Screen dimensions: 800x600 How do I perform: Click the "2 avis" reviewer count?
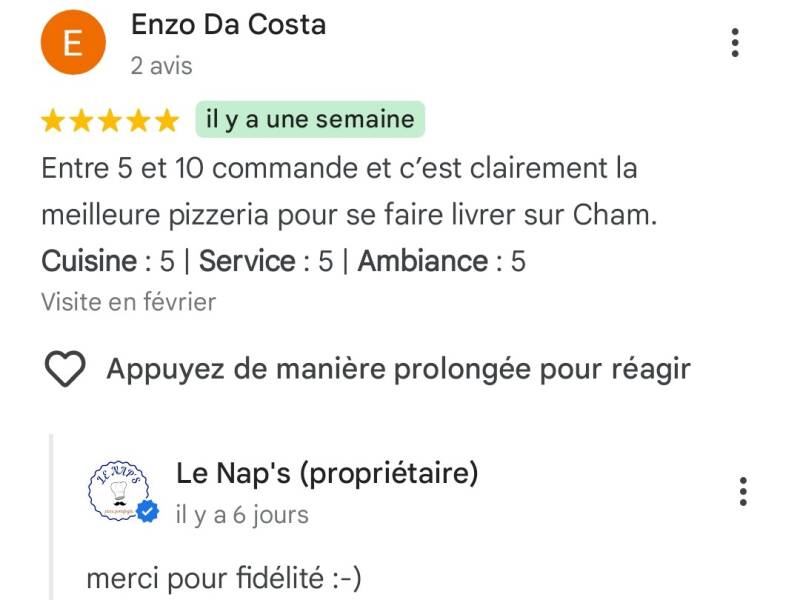(x=161, y=66)
